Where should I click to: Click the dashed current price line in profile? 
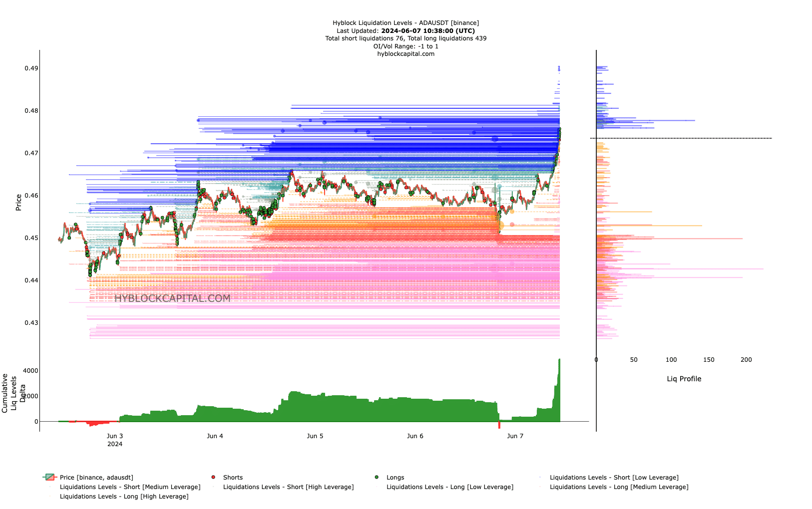[681, 138]
